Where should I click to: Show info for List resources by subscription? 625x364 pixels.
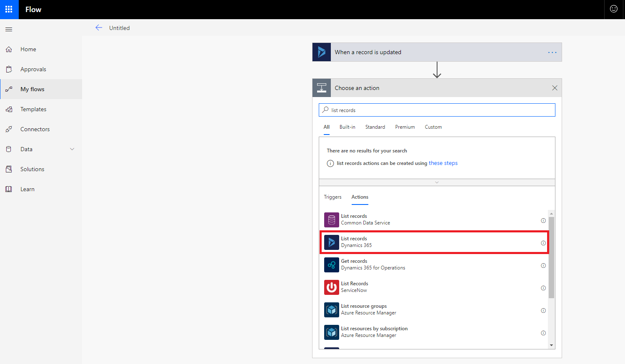coord(543,333)
